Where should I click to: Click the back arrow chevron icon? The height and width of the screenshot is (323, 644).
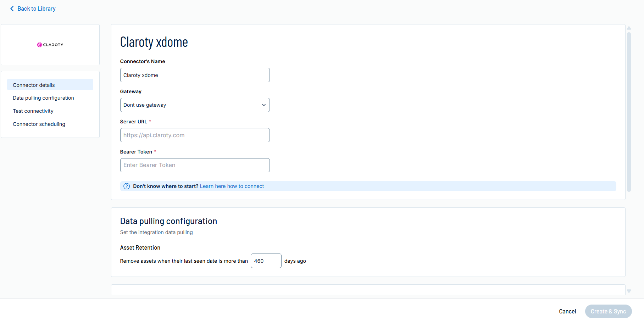[12, 9]
